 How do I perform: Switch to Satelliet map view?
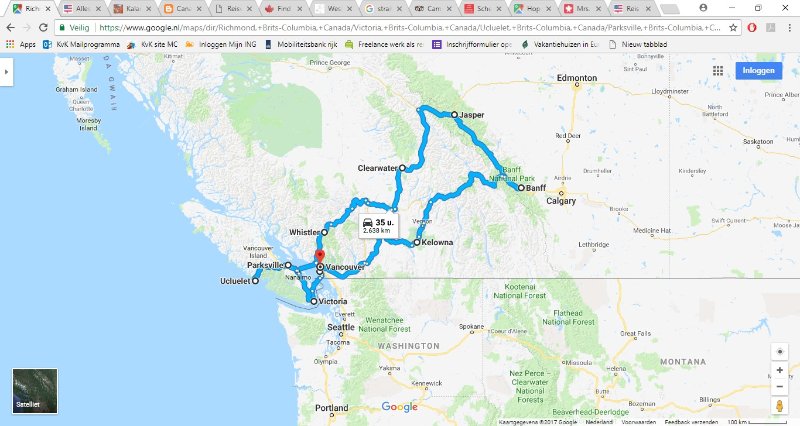pos(35,391)
